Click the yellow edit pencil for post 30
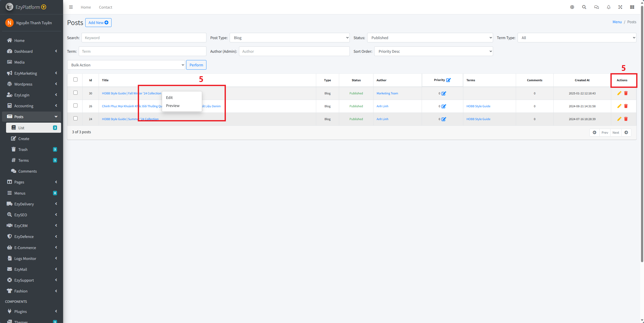Screen dimensions: 644x323 (619, 93)
